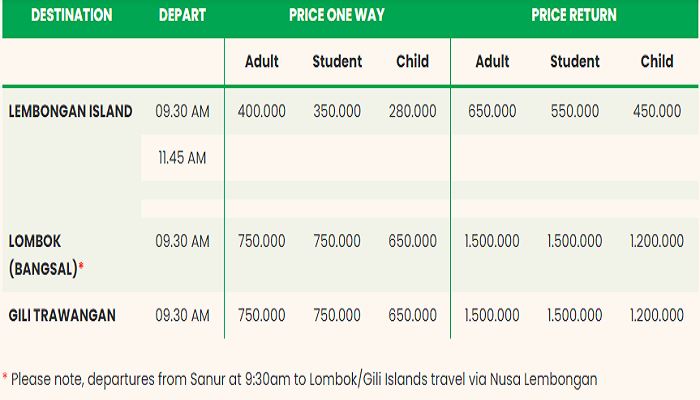Select the Lembongan return adult price 650.000
Viewport: 700px width, 400px height.
tap(492, 111)
